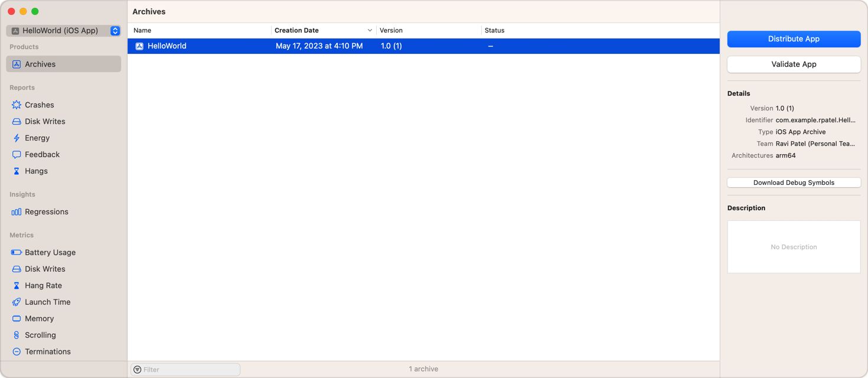Click the Regressions bar chart icon
This screenshot has width=868, height=378.
tap(17, 211)
